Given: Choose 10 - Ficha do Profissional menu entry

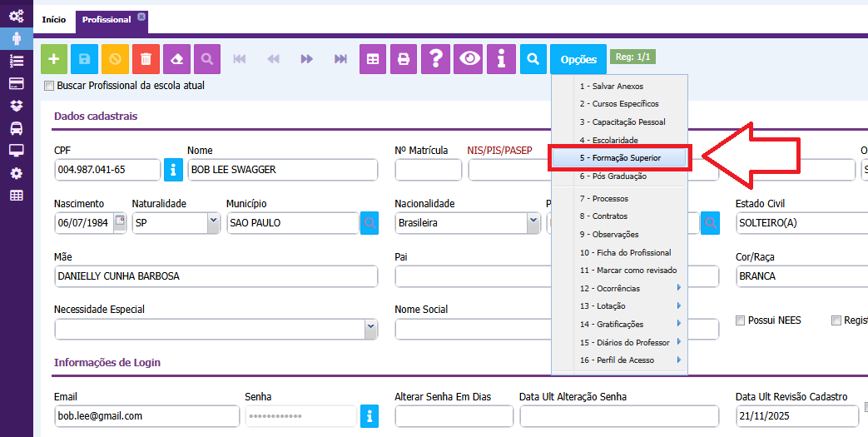Looking at the screenshot, I should pyautogui.click(x=625, y=252).
